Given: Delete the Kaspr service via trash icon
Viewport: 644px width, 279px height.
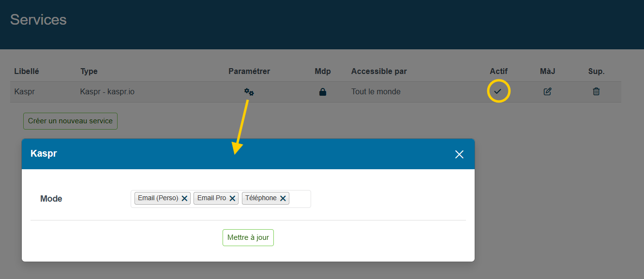Looking at the screenshot, I should point(596,92).
